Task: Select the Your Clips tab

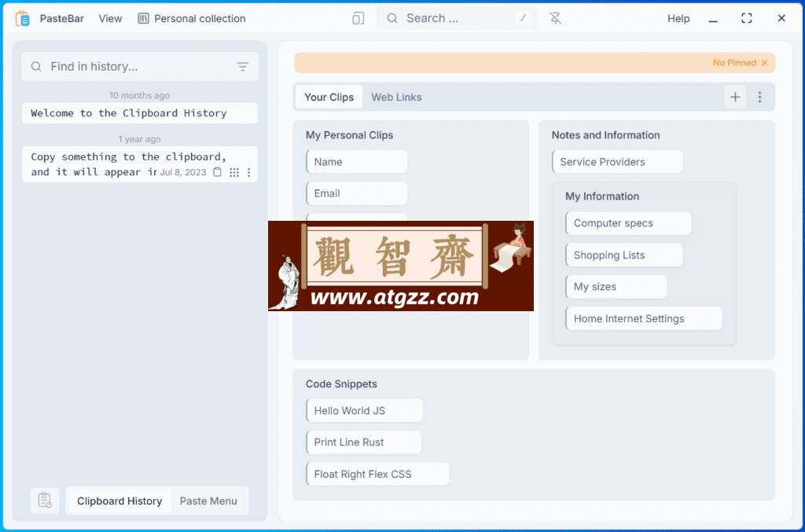Action: click(x=329, y=97)
